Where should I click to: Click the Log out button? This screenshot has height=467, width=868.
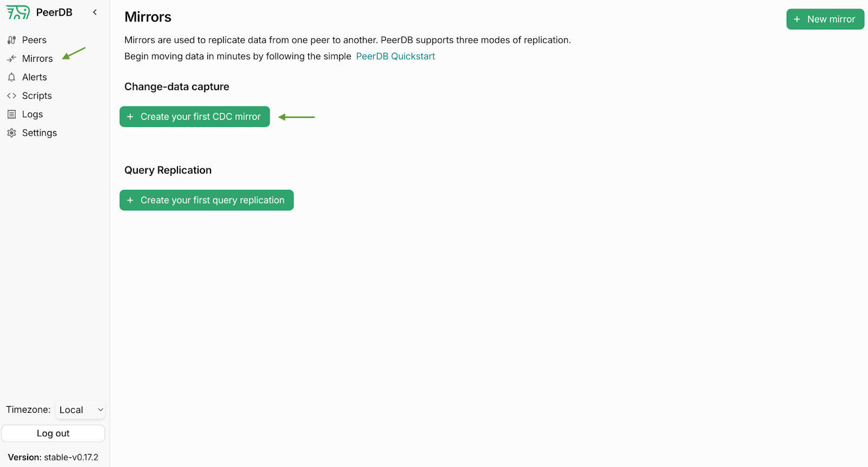(53, 433)
